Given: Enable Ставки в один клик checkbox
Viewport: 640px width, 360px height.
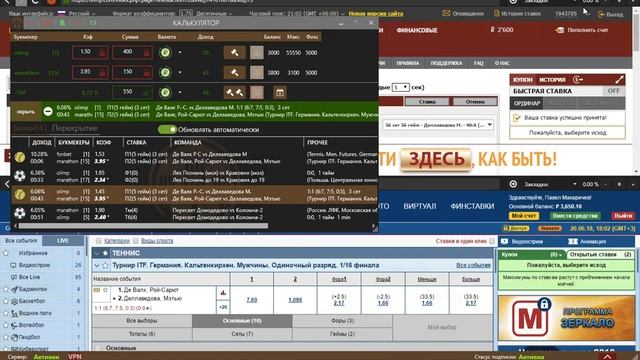Looking at the screenshot, I should point(492,241).
